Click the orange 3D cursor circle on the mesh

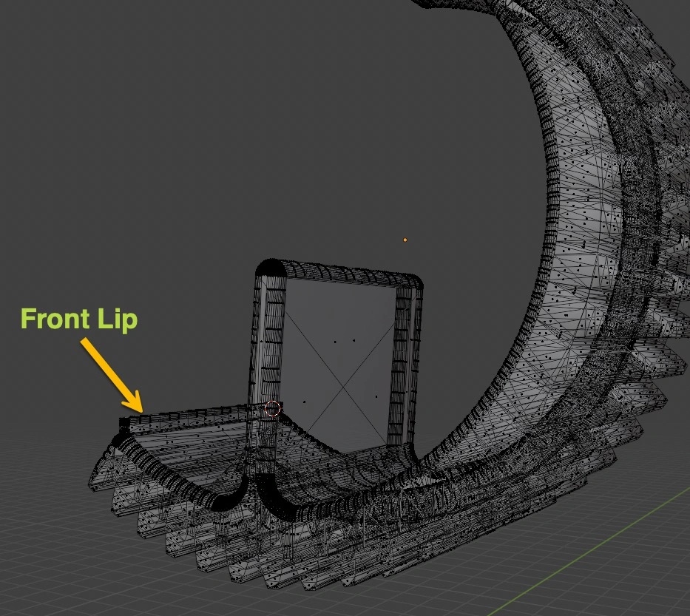[x=271, y=407]
